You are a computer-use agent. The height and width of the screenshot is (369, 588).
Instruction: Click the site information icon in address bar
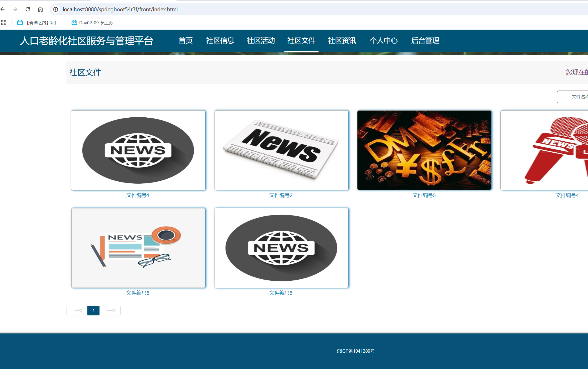pos(55,9)
